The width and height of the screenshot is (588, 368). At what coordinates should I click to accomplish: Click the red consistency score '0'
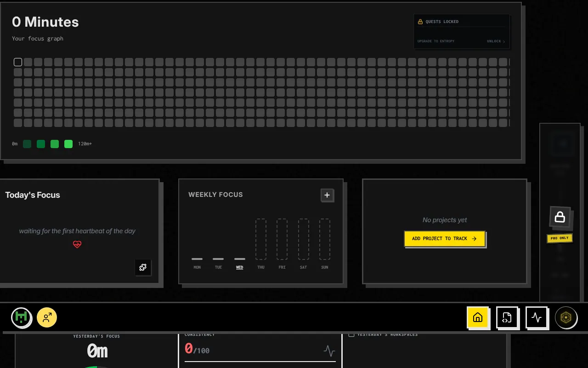(x=188, y=349)
